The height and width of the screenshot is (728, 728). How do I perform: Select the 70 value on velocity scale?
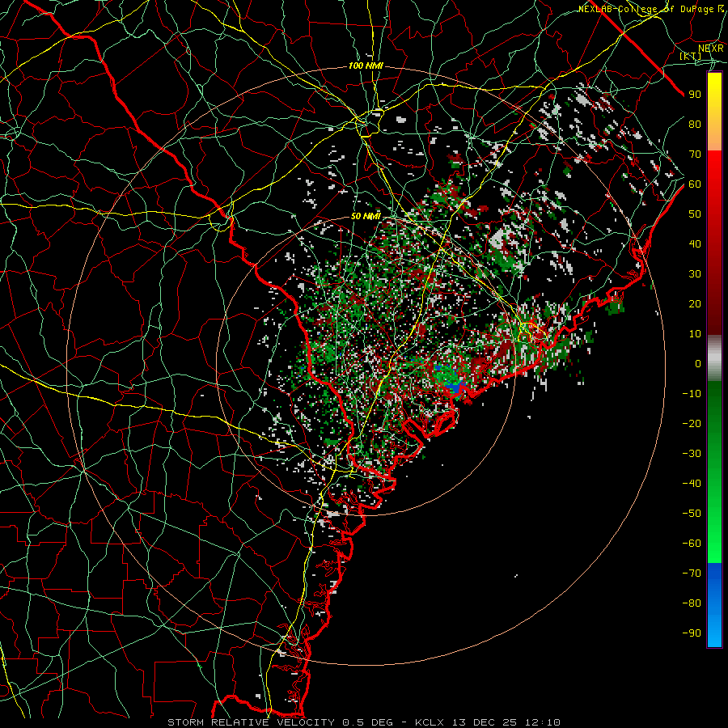[x=695, y=154]
